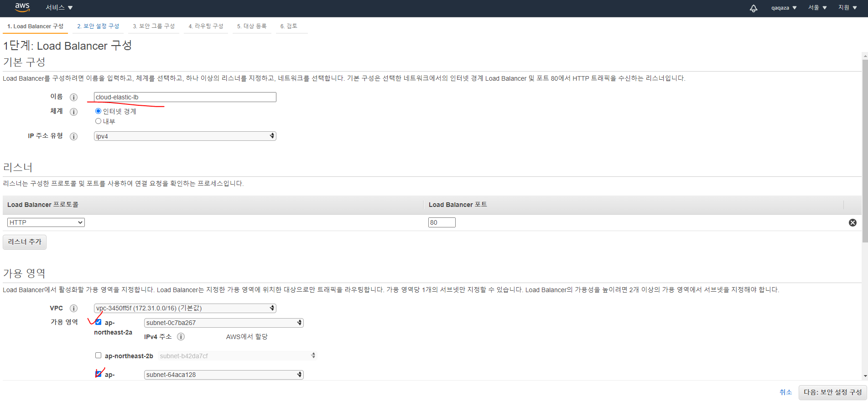This screenshot has width=868, height=407.
Task: Open the notifications bell icon
Action: point(754,8)
